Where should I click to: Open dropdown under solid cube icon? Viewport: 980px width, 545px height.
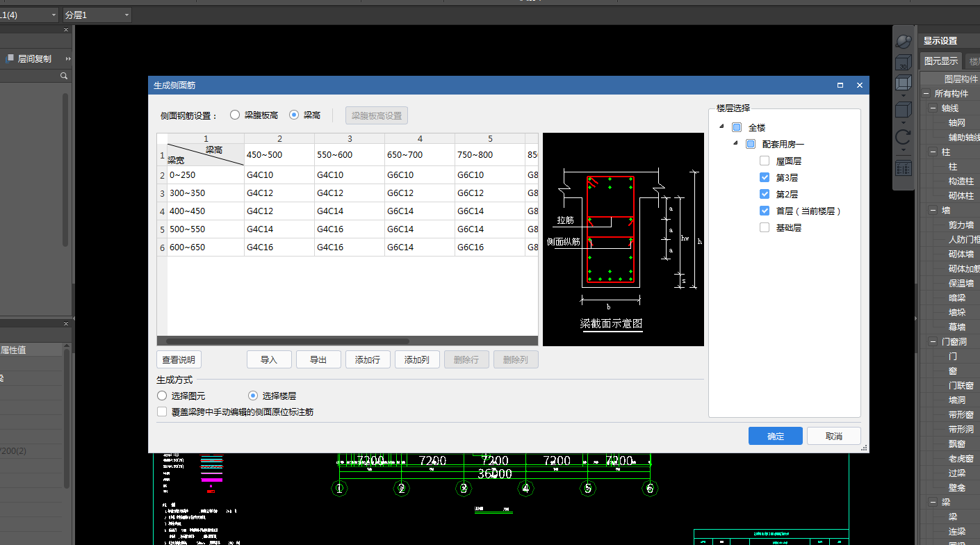coord(904,122)
